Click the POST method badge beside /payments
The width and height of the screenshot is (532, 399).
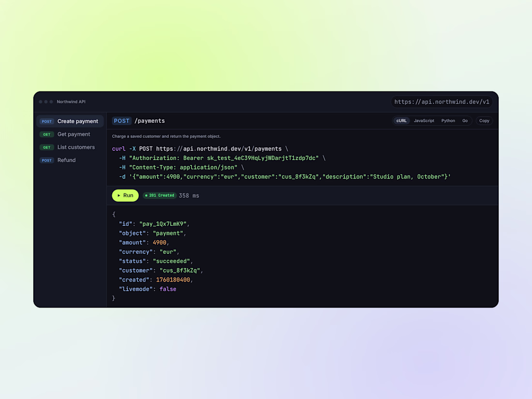click(121, 121)
